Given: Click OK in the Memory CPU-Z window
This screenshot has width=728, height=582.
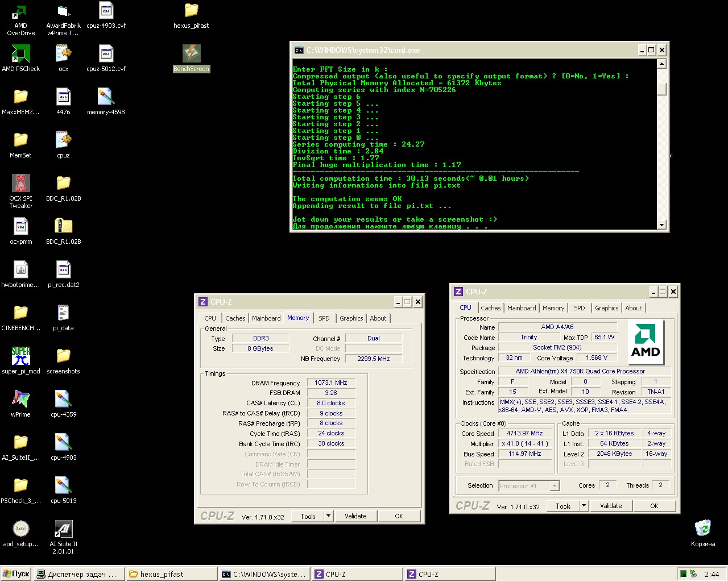Looking at the screenshot, I should click(x=399, y=516).
